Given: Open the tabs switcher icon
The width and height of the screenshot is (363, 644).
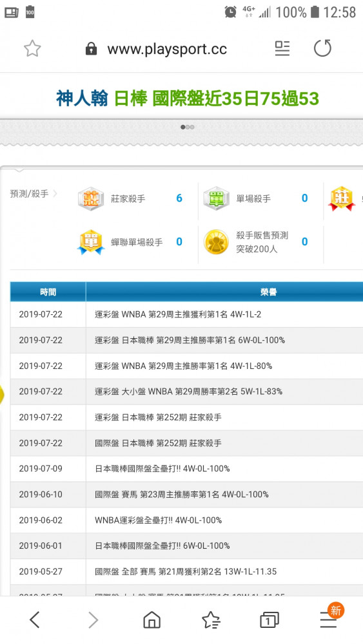Looking at the screenshot, I should point(270,620).
